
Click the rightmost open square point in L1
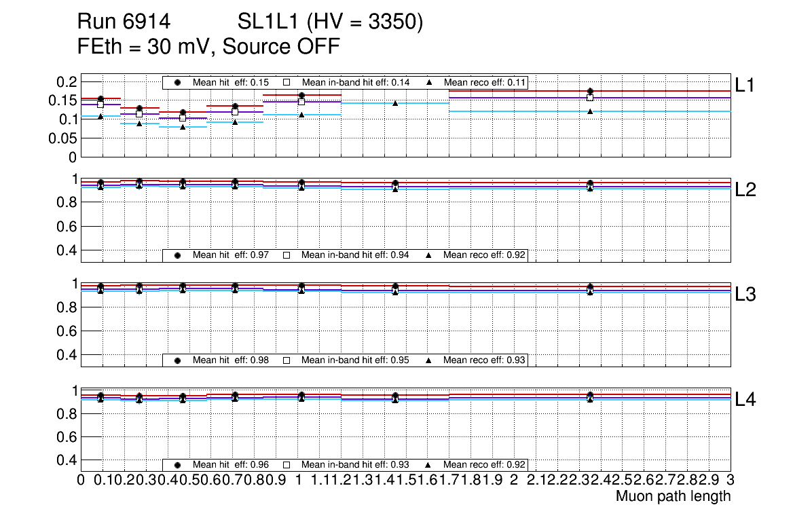point(590,98)
